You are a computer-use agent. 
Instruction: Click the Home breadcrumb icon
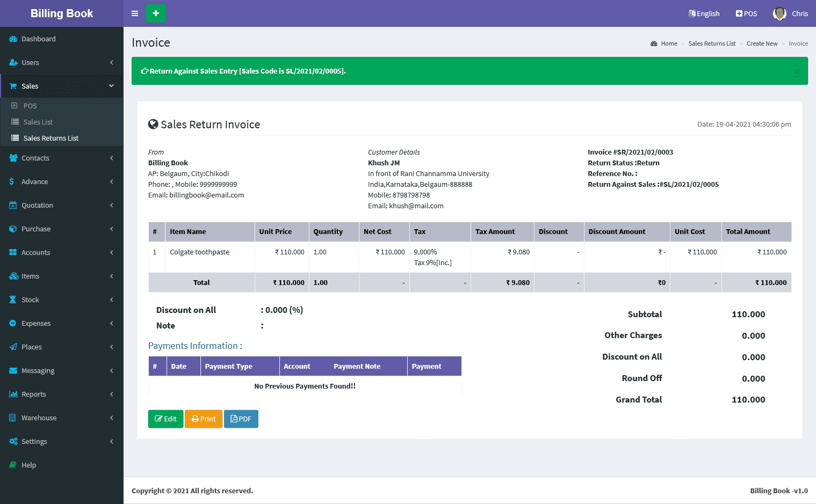pyautogui.click(x=654, y=44)
